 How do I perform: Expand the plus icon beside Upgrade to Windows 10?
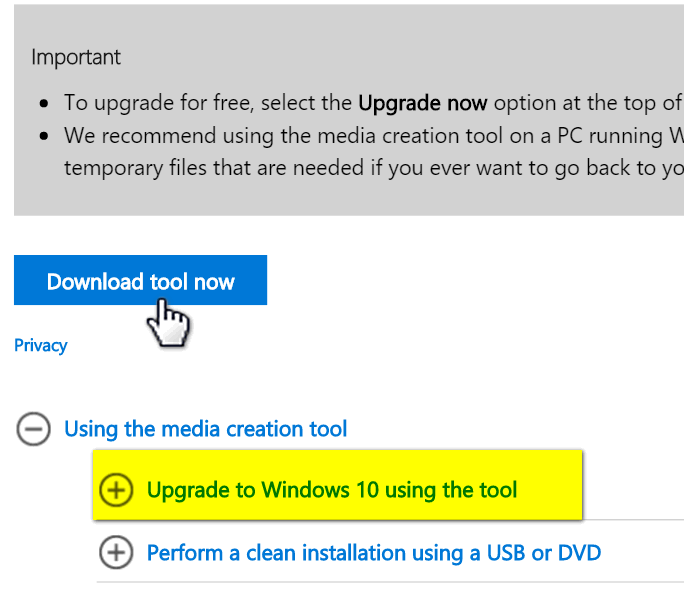(x=116, y=490)
